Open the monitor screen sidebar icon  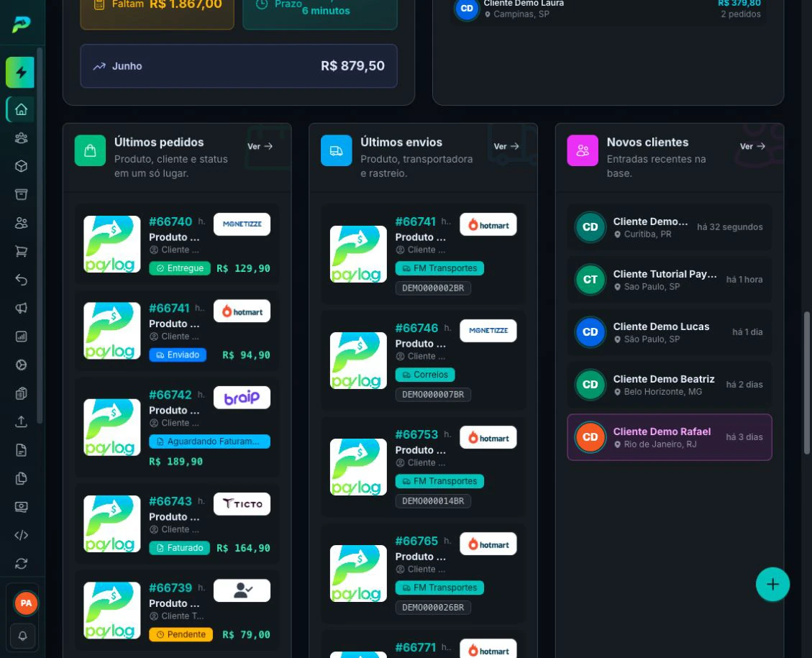pyautogui.click(x=21, y=507)
